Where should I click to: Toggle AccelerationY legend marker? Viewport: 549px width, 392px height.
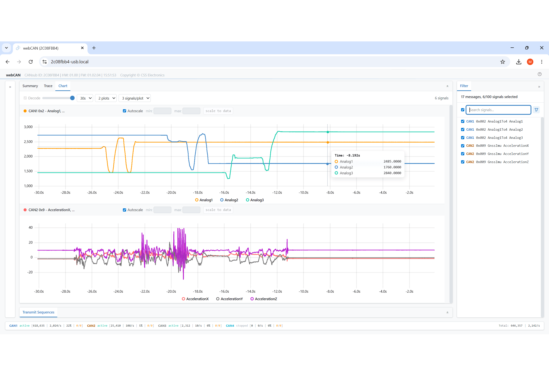tap(218, 299)
